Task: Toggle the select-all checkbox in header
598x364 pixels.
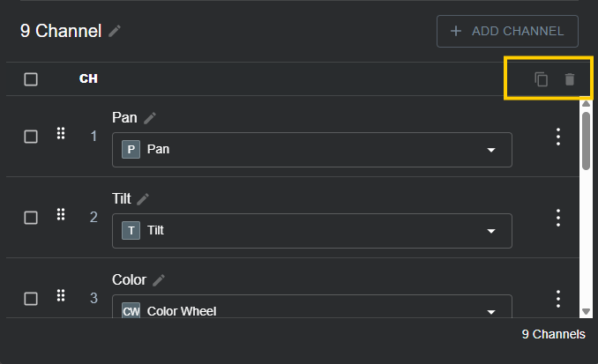Action: click(31, 79)
